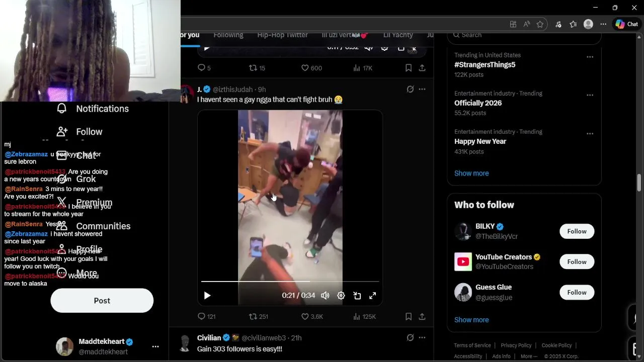The image size is (644, 362).
Task: Open BILKY's profile avatar
Action: [463, 231]
